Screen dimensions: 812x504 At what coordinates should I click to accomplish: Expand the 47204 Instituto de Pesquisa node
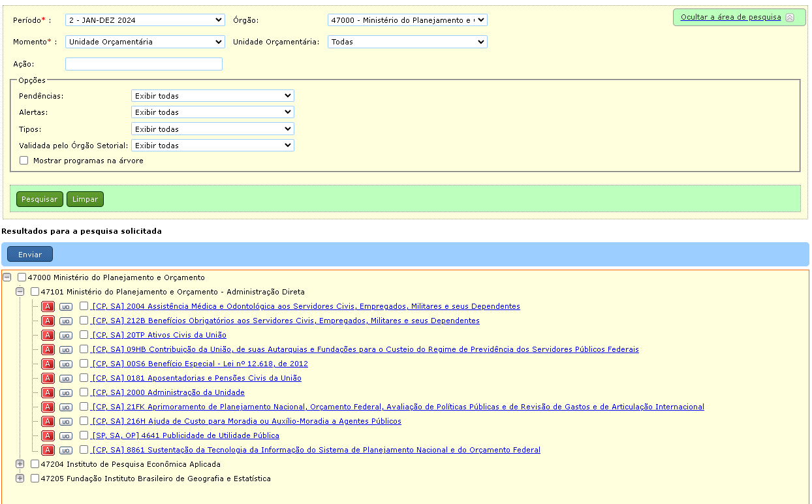click(x=20, y=464)
